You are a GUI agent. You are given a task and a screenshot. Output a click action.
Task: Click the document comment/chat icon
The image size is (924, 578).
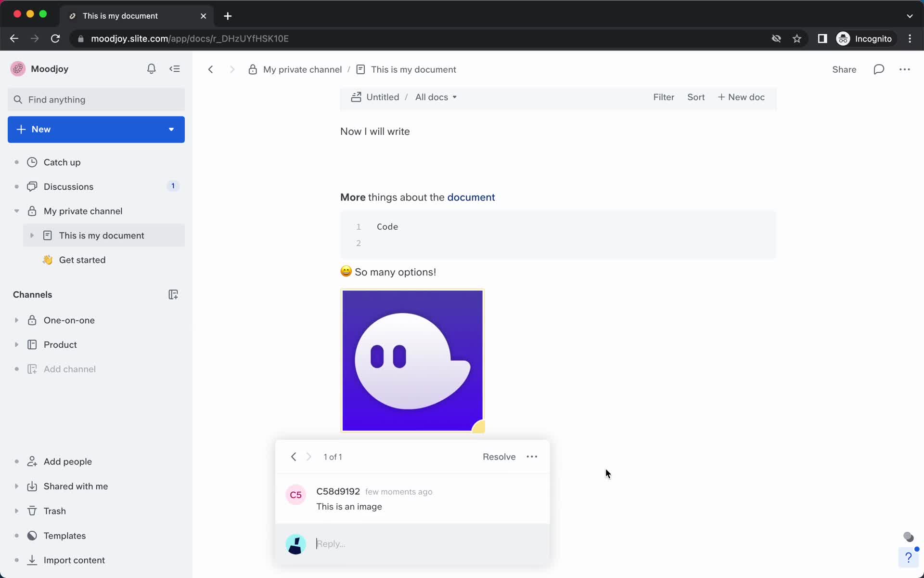click(x=878, y=69)
